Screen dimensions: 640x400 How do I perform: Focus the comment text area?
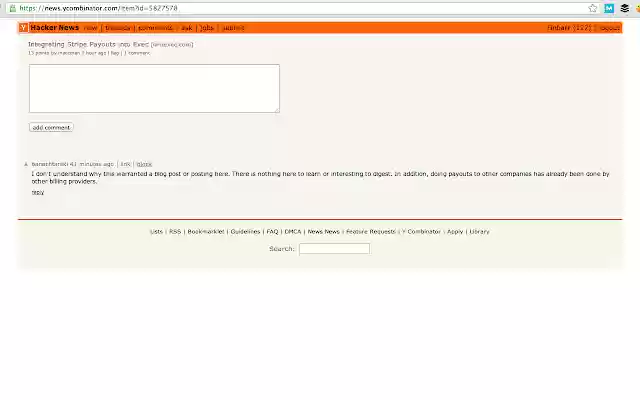coord(154,88)
